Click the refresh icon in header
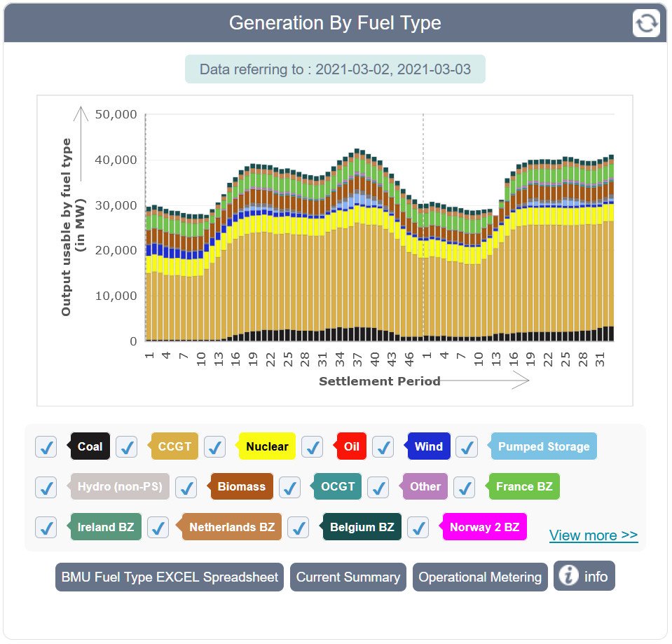The image size is (672, 644). coord(646,22)
